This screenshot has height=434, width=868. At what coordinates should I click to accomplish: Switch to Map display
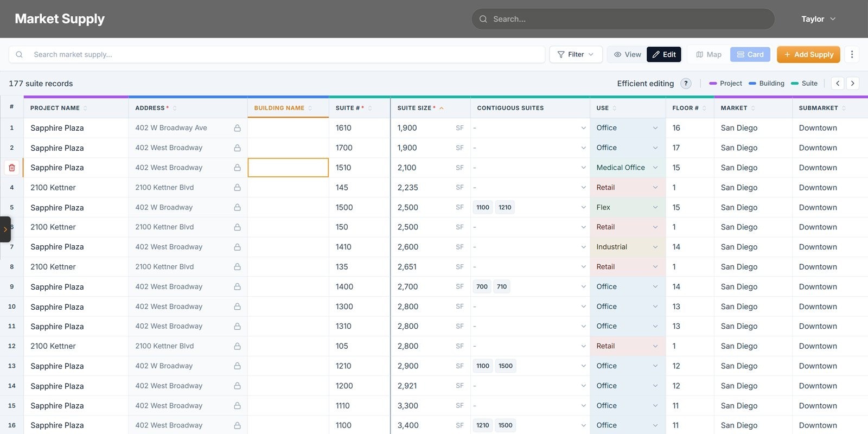[x=709, y=54]
